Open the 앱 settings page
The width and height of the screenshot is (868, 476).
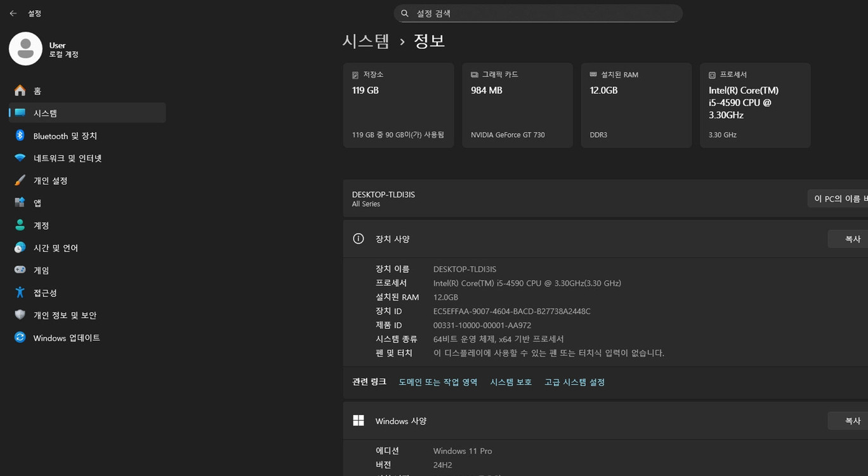tap(42, 202)
